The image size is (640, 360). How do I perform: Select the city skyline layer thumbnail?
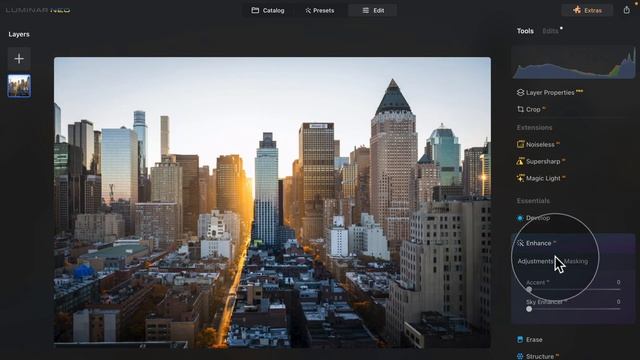pos(19,86)
